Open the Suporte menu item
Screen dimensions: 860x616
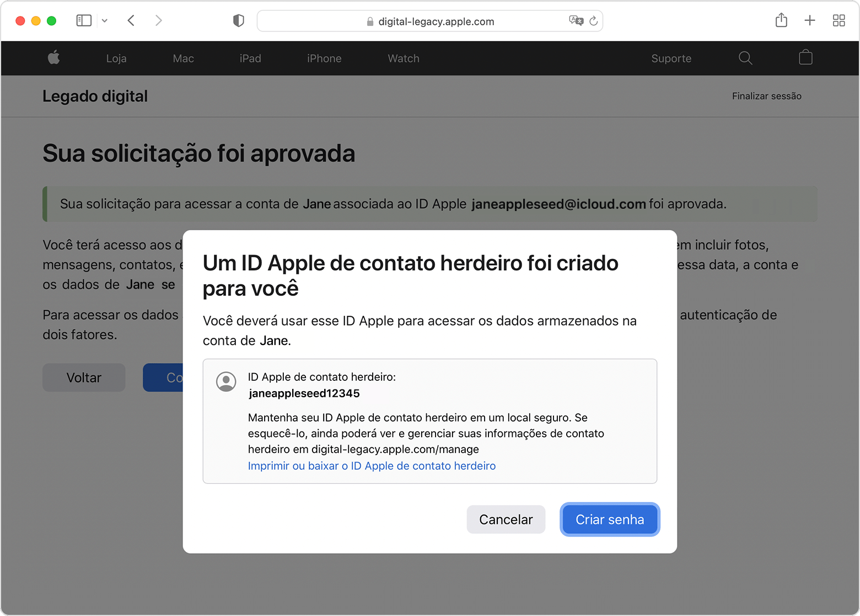click(671, 58)
